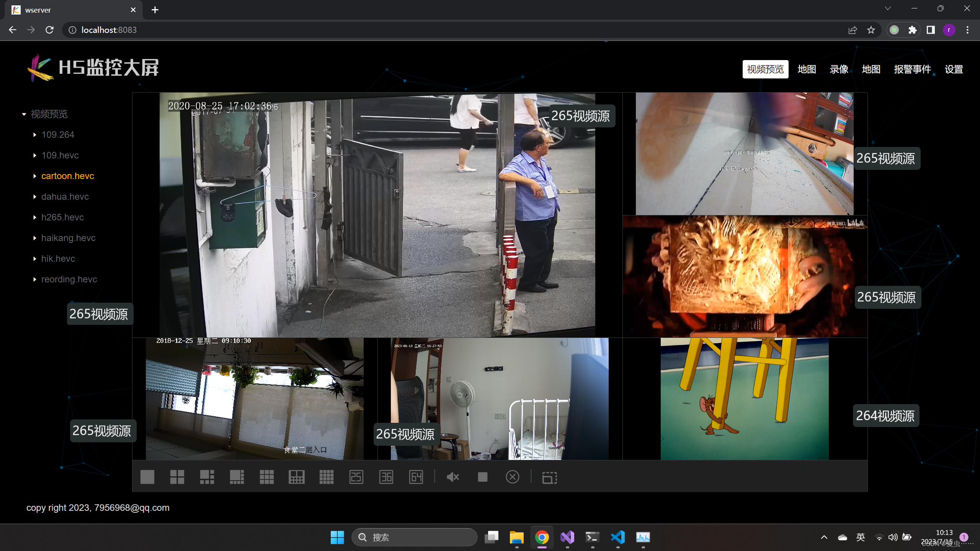Select the bedroom fan camera pane
980x551 pixels.
pyautogui.click(x=500, y=399)
